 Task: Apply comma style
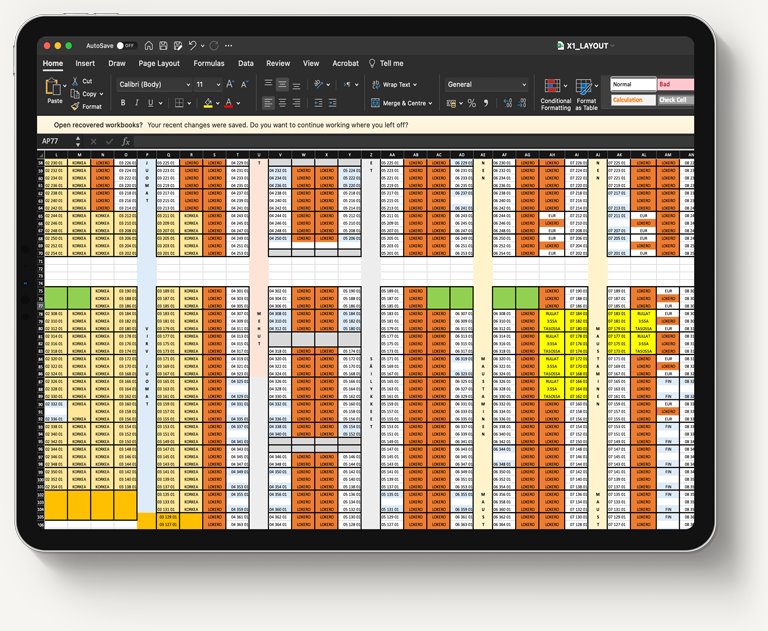point(486,103)
